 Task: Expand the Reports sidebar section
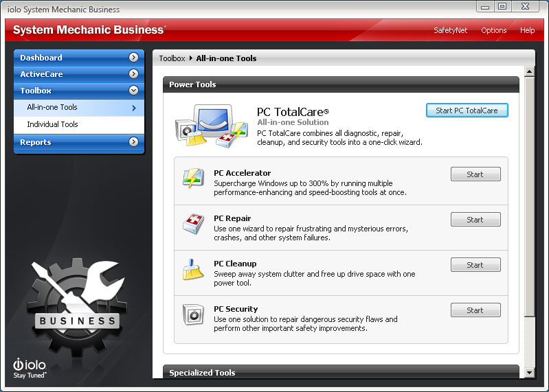coord(133,142)
